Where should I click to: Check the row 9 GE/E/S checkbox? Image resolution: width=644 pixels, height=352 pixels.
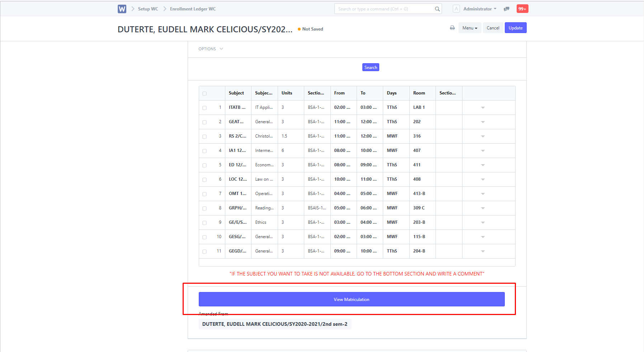click(x=205, y=223)
